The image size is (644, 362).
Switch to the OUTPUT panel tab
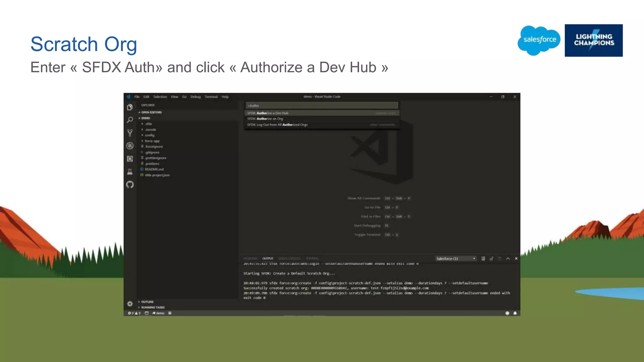pos(268,259)
